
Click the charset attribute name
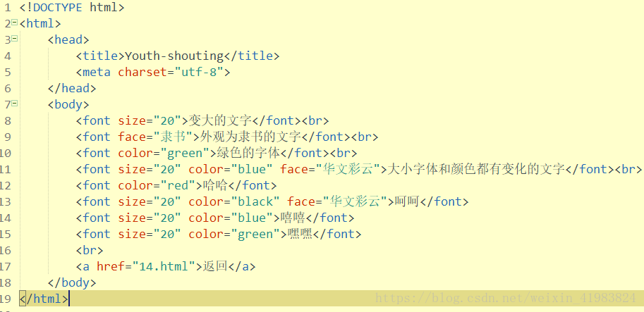[142, 72]
